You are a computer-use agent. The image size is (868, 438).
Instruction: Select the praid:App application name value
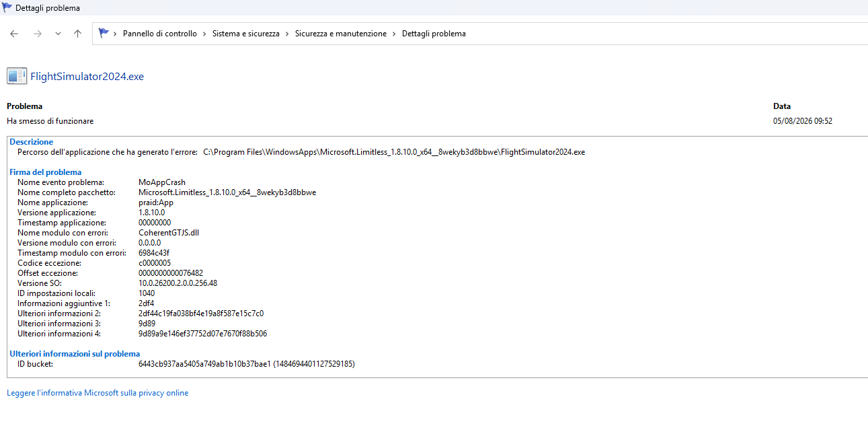(x=156, y=203)
